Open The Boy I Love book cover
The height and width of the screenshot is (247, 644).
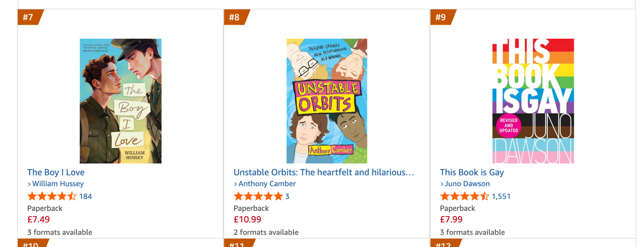pos(120,101)
